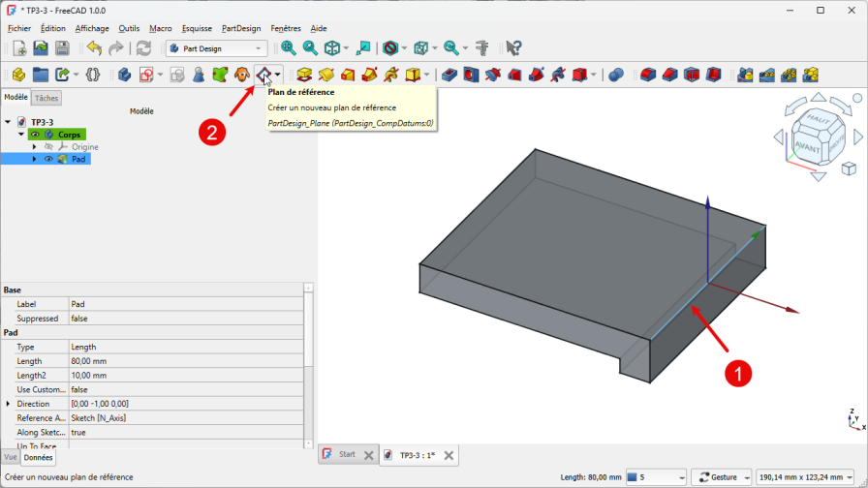
Task: Click the Revolution tool icon
Action: pos(326,75)
